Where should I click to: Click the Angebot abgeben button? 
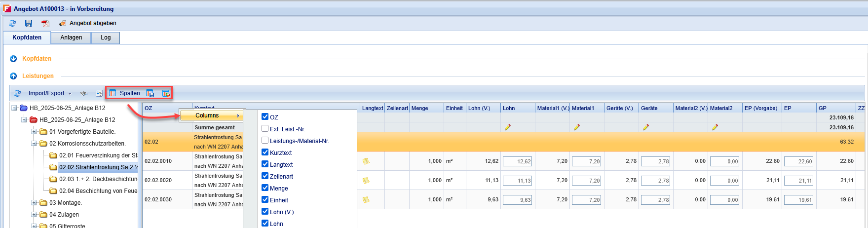pyautogui.click(x=88, y=23)
